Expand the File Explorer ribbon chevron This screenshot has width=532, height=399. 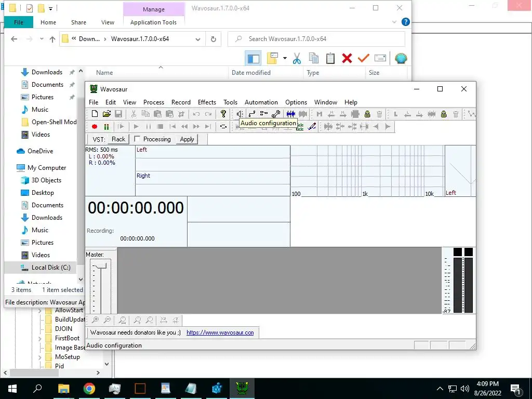(x=394, y=22)
